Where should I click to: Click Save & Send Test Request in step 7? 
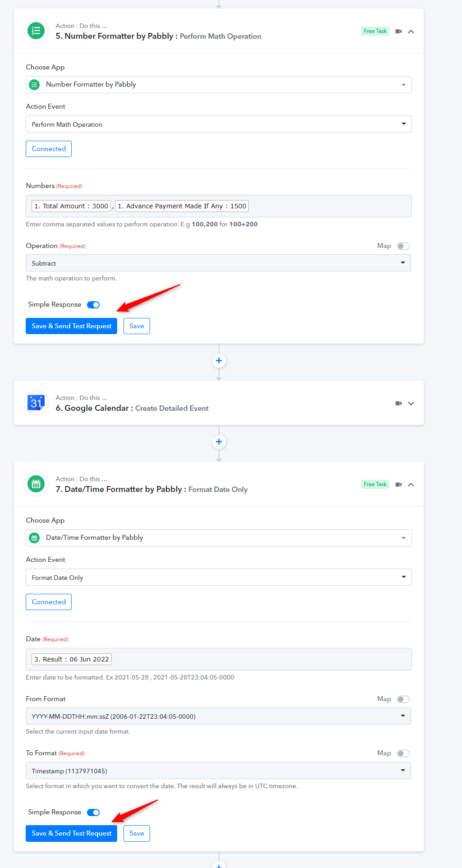[x=71, y=833]
